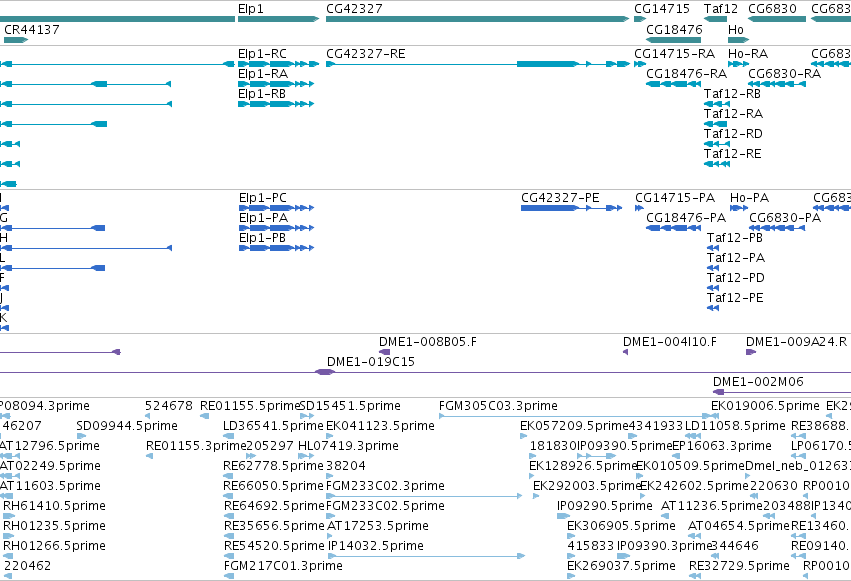
Task: Click protein CG6830-PA
Action: click(x=777, y=228)
